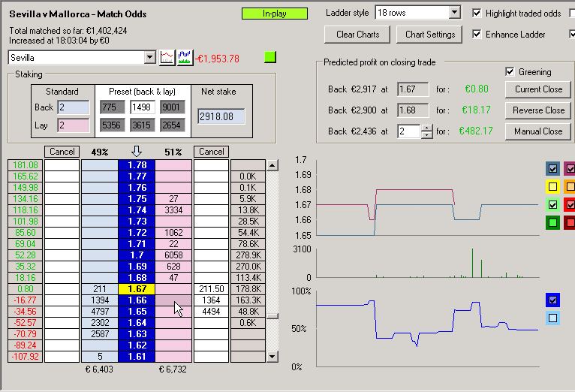The height and width of the screenshot is (392, 575).
Task: Click the green status square indicator
Action: (271, 57)
